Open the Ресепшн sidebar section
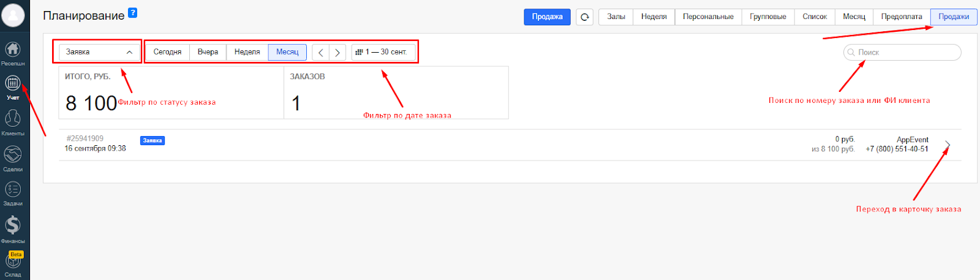The height and width of the screenshot is (280, 980). [13, 50]
